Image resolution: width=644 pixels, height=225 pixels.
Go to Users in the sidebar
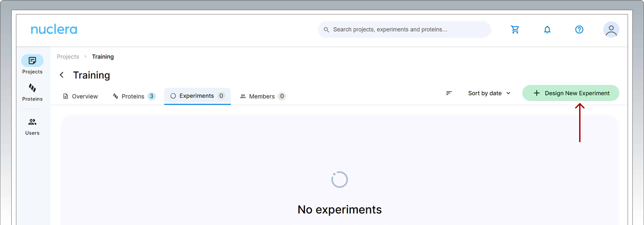click(x=32, y=127)
